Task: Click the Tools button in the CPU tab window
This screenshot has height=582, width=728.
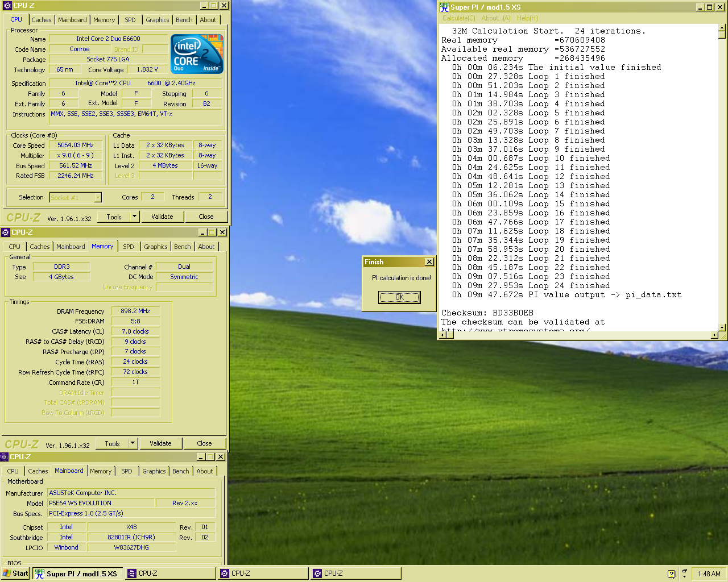Action: click(114, 217)
